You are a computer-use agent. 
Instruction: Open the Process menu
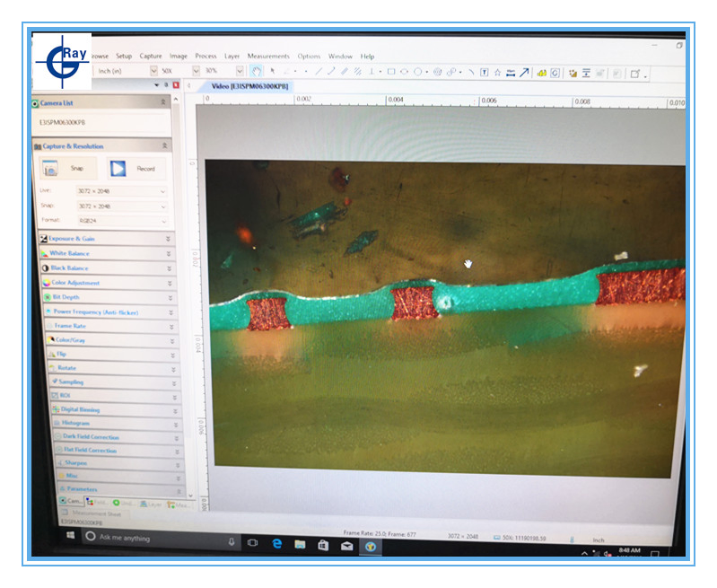pyautogui.click(x=205, y=56)
